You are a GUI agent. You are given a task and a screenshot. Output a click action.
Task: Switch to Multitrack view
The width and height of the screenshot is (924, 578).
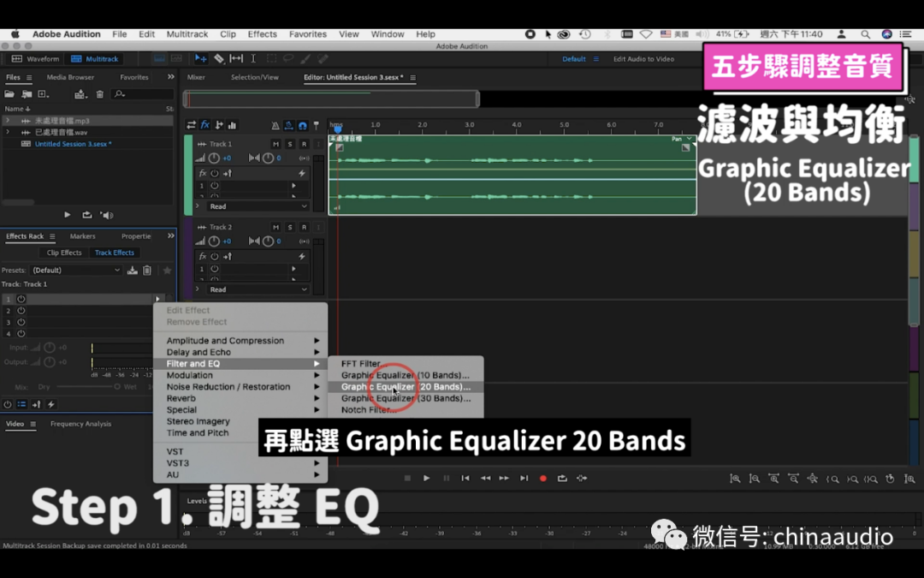pyautogui.click(x=95, y=59)
